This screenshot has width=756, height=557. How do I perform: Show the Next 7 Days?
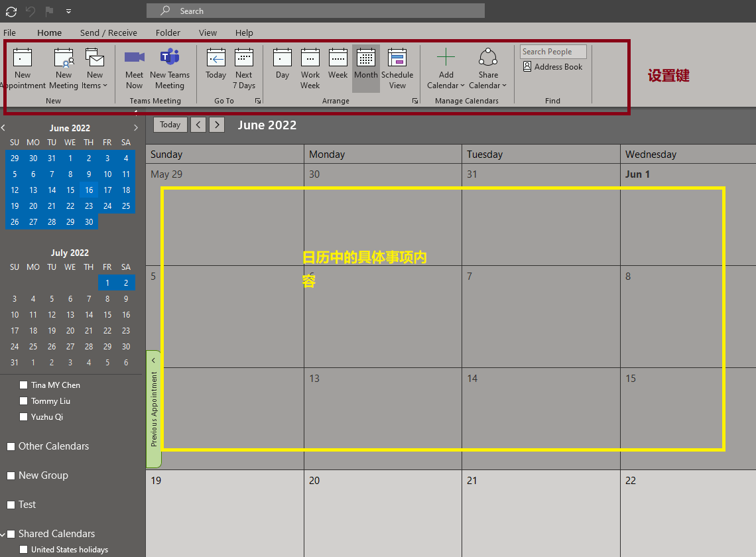pyautogui.click(x=243, y=69)
